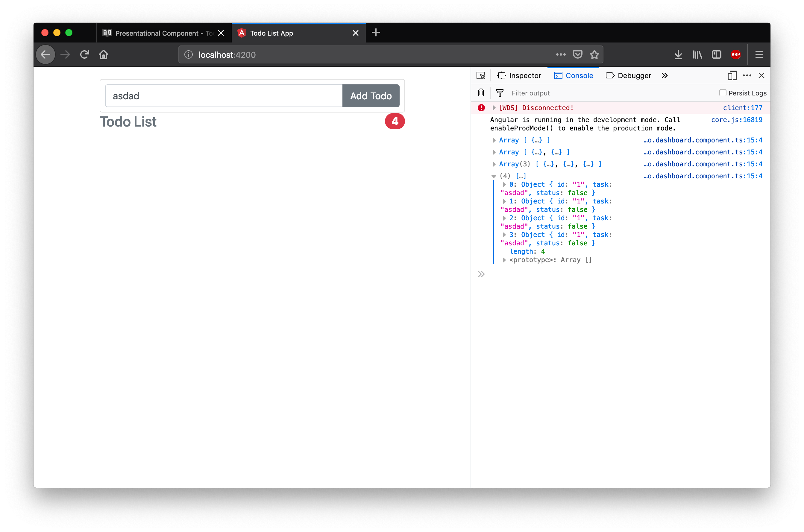Expand object at index 1
Screen dimensions: 804x532
pyautogui.click(x=504, y=201)
